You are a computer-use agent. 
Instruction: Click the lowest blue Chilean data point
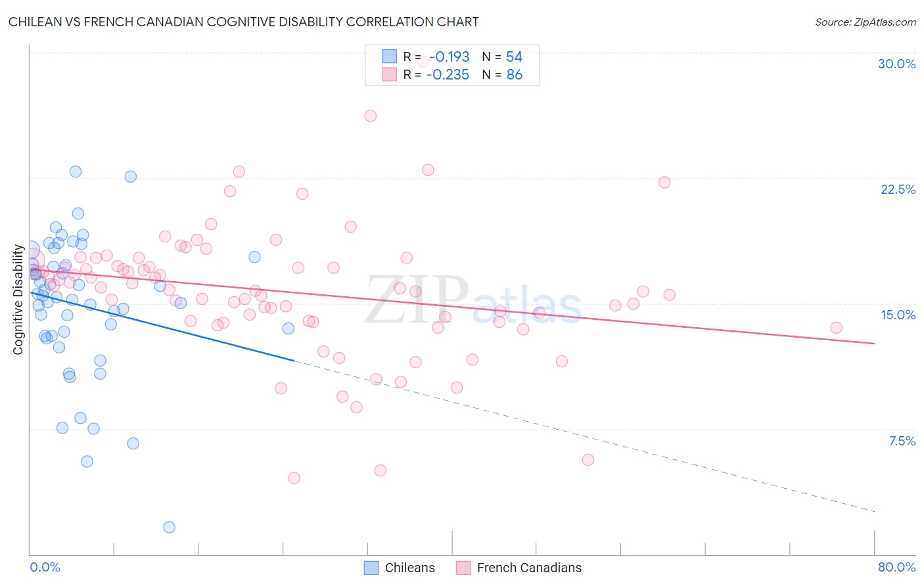(x=169, y=527)
